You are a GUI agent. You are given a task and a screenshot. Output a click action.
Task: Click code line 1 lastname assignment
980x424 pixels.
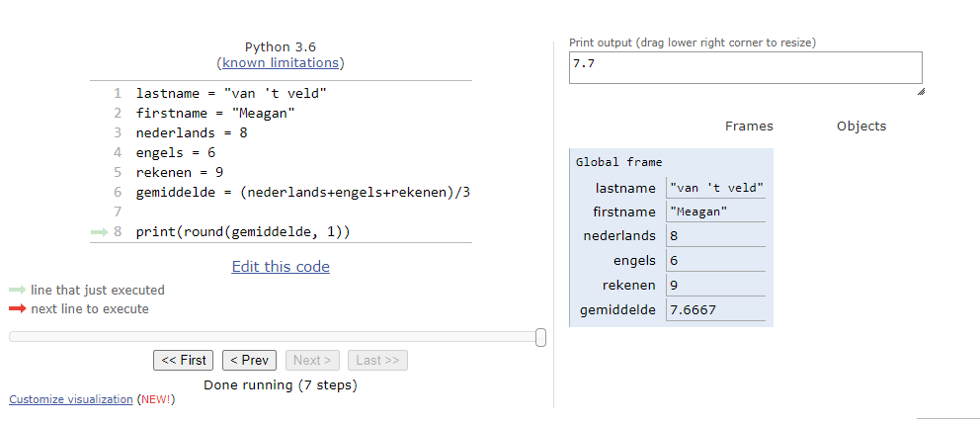(231, 93)
